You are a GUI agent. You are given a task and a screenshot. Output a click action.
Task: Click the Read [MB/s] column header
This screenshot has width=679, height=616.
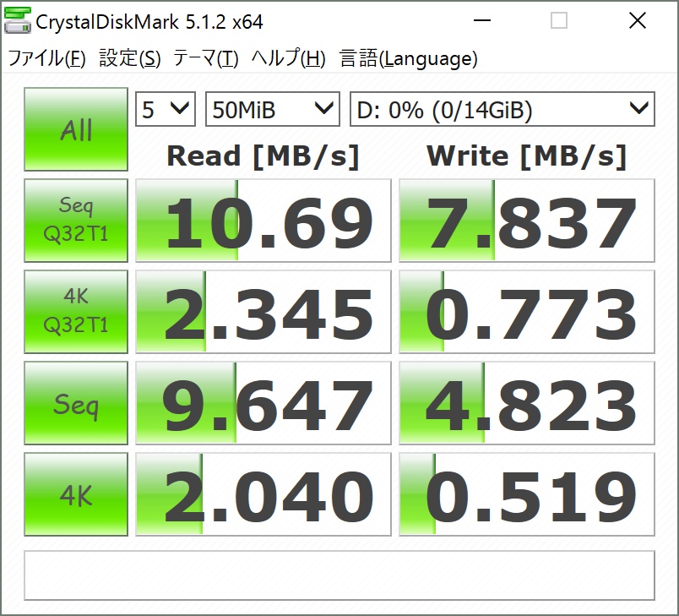263,156
